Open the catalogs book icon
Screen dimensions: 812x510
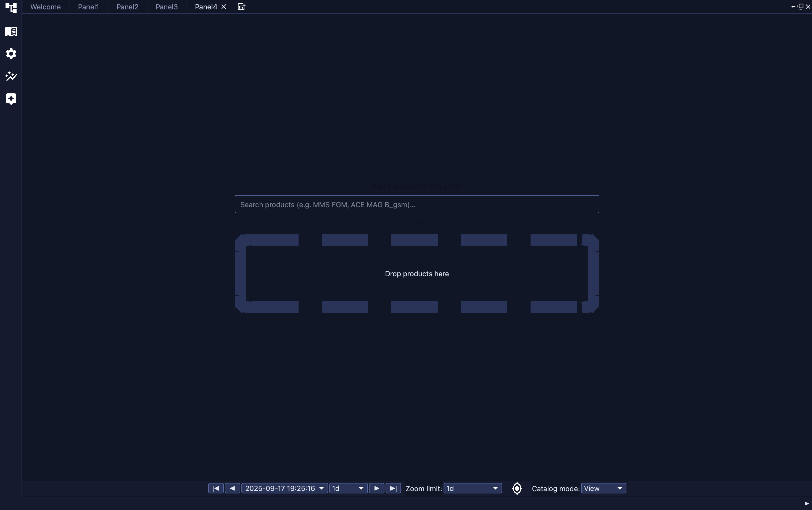click(11, 31)
